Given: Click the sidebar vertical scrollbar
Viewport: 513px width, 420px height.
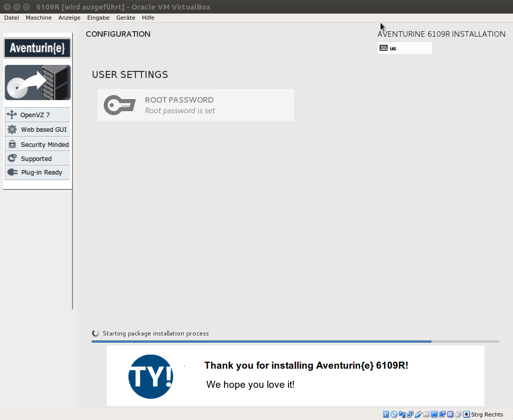Looking at the screenshot, I should click(x=72, y=171).
